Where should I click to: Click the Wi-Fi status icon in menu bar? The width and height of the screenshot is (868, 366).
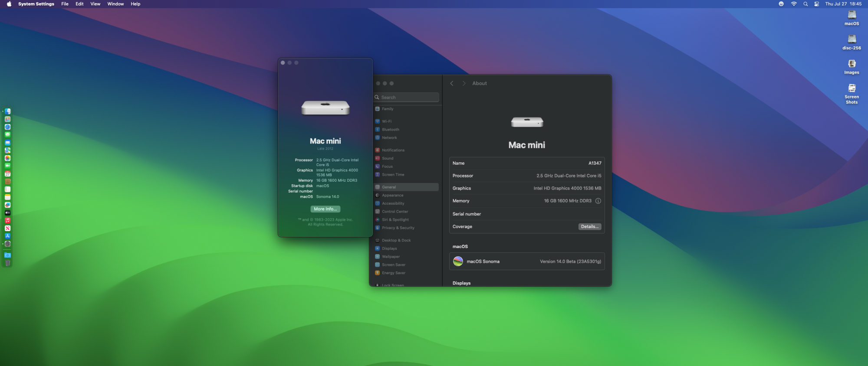[794, 4]
